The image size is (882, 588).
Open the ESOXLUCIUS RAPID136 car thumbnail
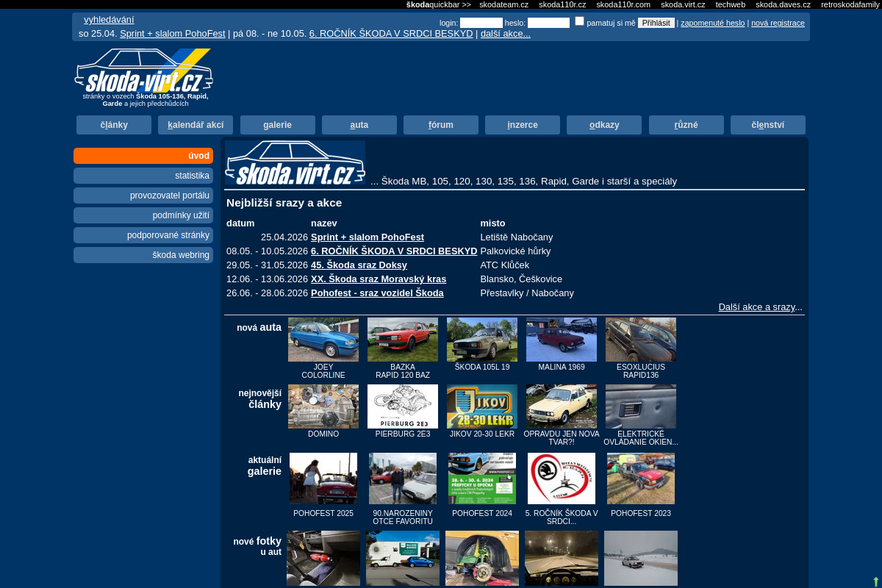pos(641,340)
